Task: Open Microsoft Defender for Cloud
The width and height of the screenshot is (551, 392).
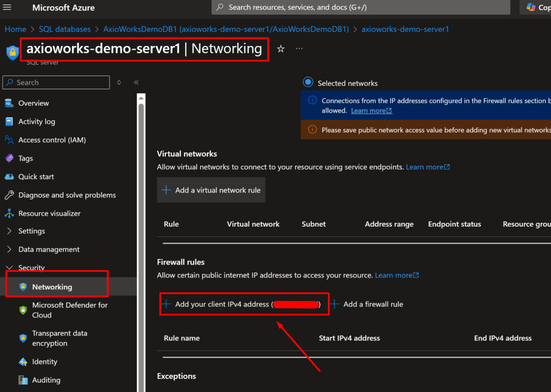Action: 70,310
